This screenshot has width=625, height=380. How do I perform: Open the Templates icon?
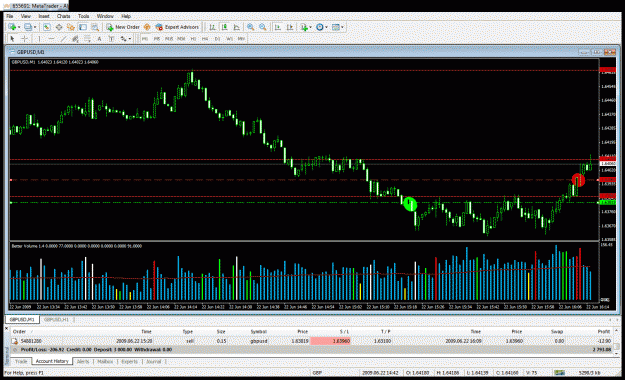[336, 27]
